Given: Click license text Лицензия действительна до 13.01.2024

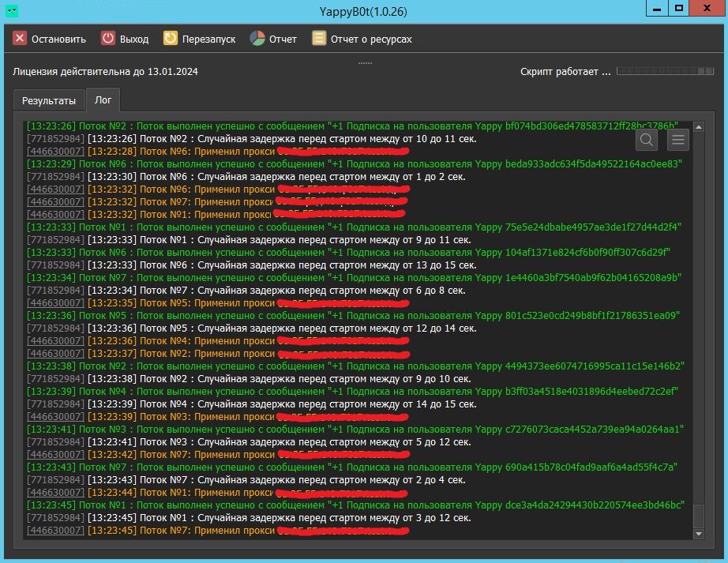Looking at the screenshot, I should pos(105,72).
